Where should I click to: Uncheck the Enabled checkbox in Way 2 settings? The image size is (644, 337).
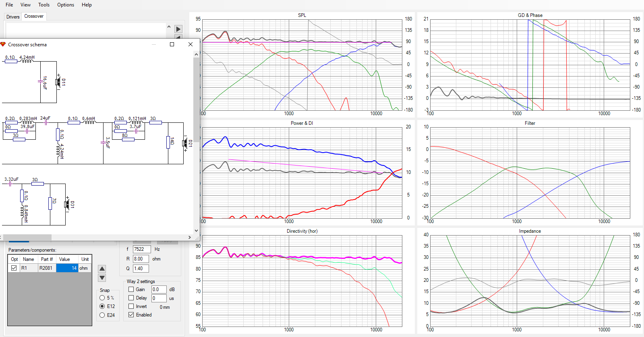(131, 315)
